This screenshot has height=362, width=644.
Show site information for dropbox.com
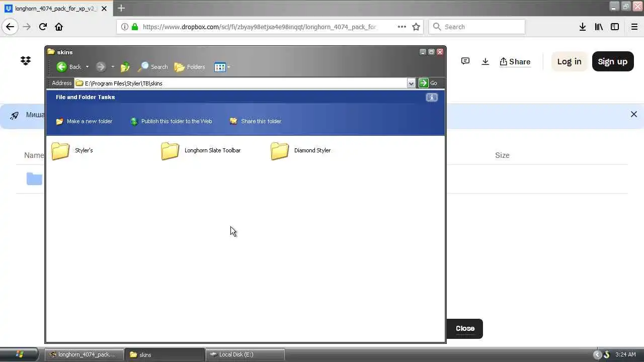(125, 27)
